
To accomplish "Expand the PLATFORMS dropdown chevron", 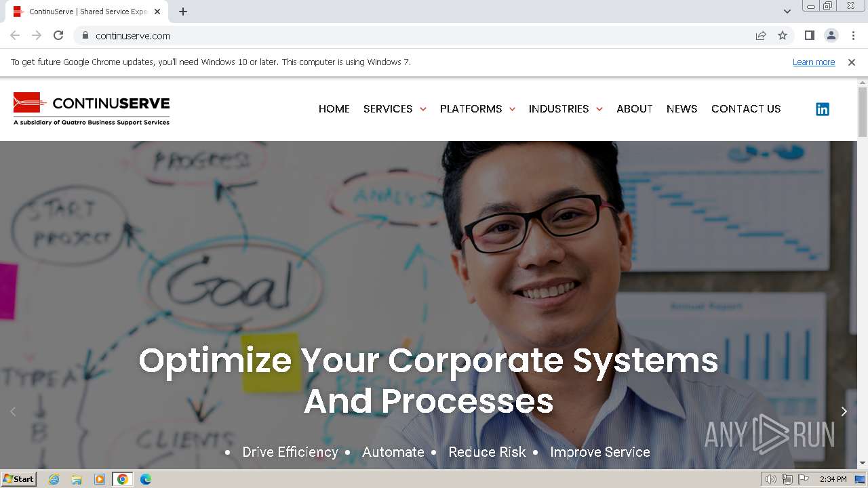I will pos(512,109).
